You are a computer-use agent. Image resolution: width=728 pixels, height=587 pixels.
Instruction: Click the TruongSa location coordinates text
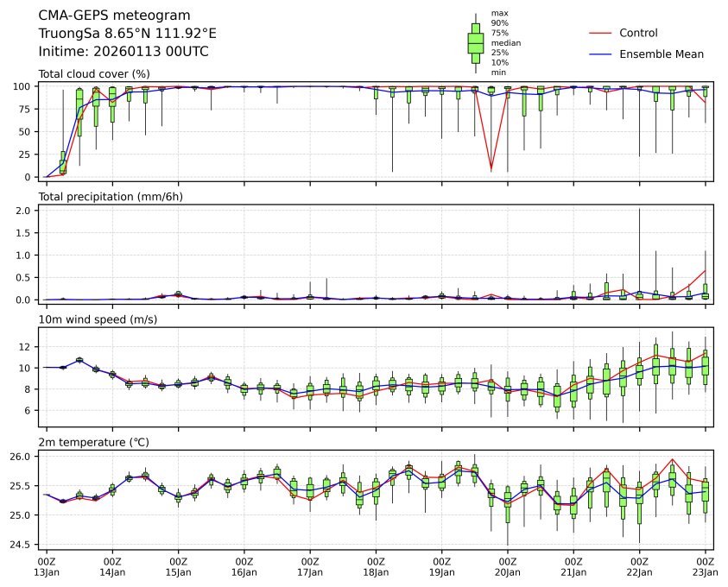pos(127,34)
